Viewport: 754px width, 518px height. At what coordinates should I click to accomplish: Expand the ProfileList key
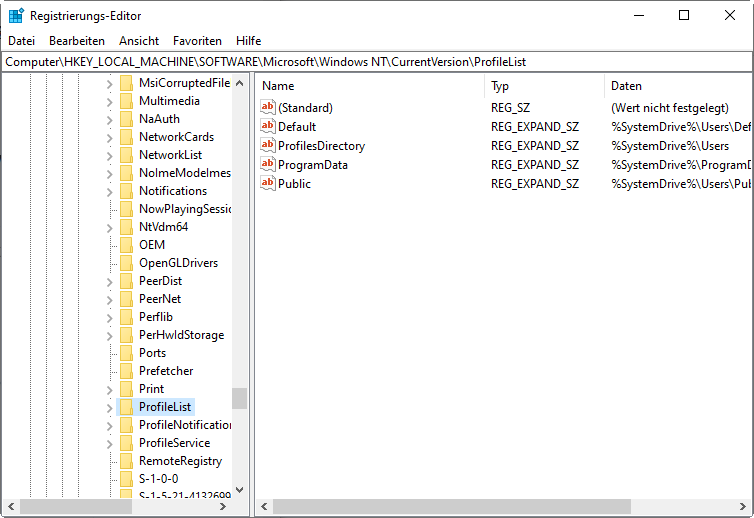point(110,407)
